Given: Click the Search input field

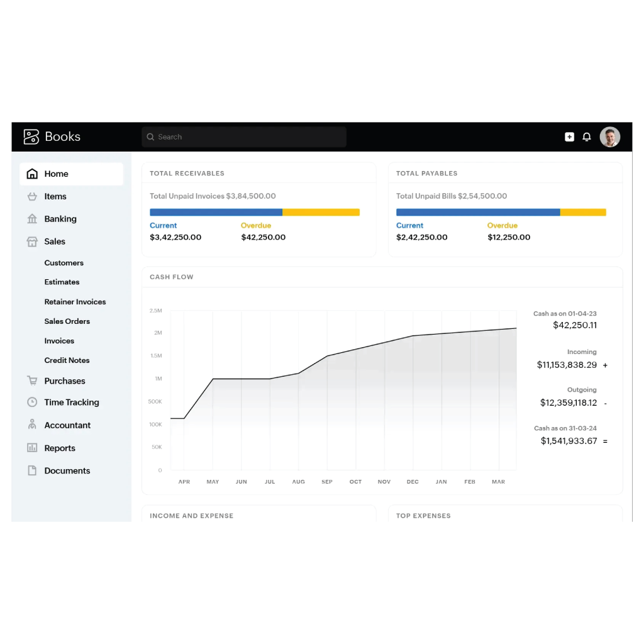Looking at the screenshot, I should [x=244, y=136].
